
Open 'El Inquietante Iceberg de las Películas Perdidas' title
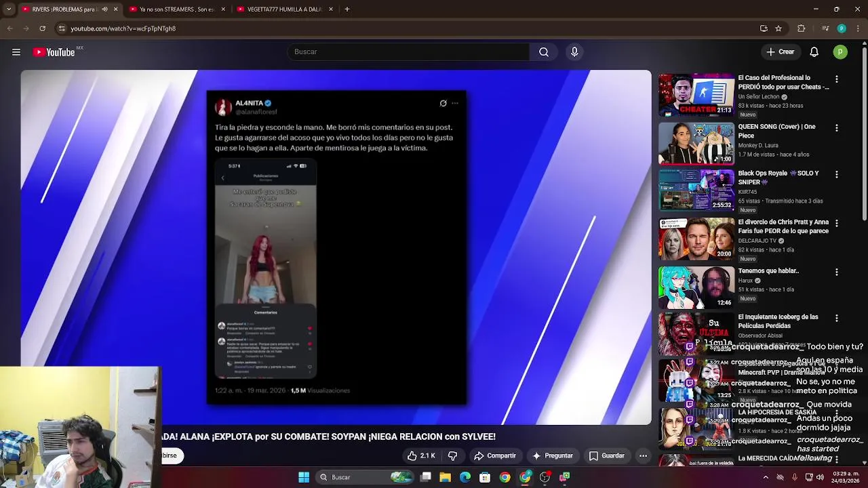[778, 322]
